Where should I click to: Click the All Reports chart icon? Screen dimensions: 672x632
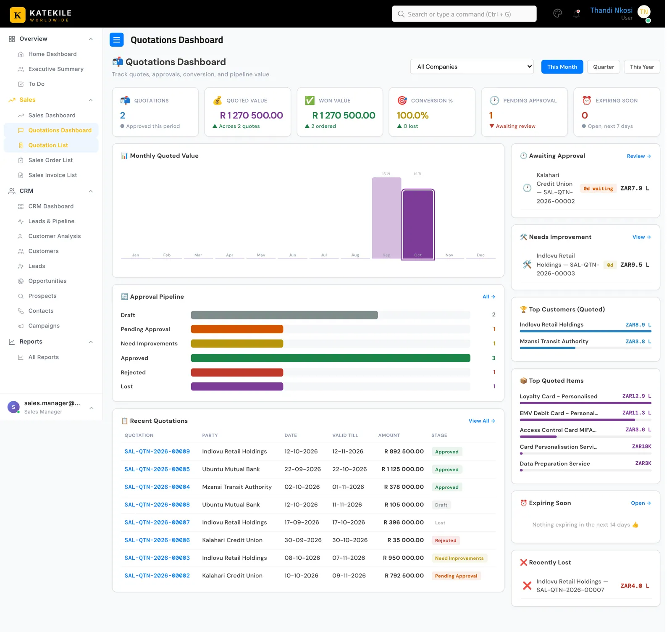click(x=21, y=357)
